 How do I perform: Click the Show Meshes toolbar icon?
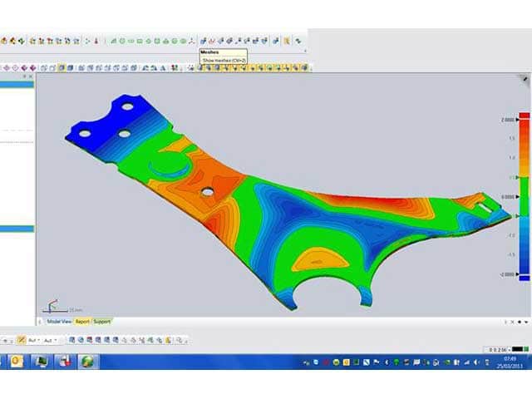tap(203, 40)
